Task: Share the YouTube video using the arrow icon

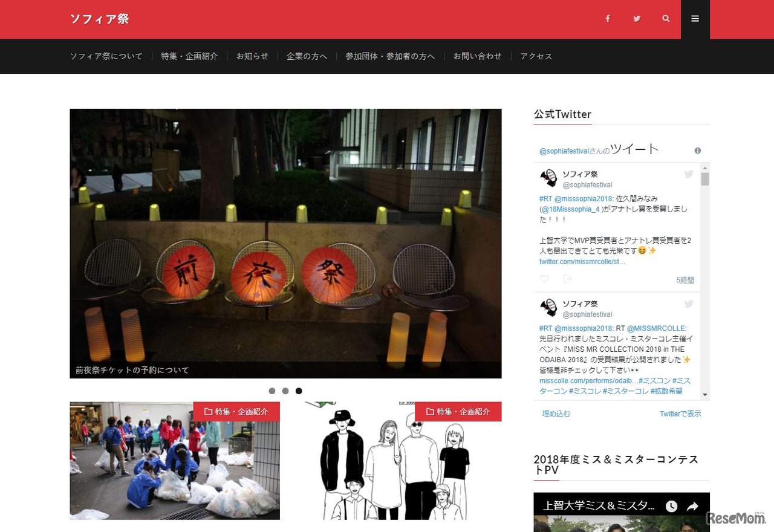Action: click(694, 505)
